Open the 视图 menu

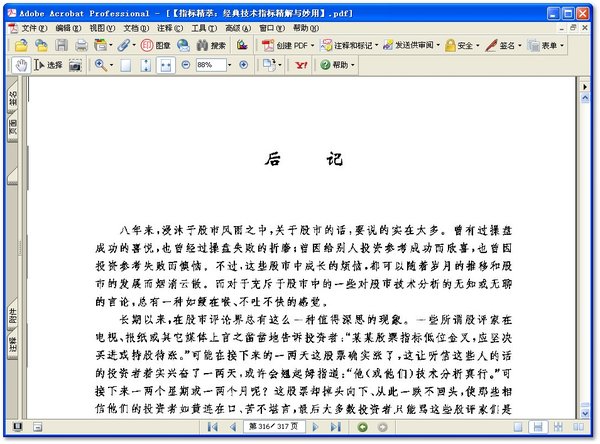[102, 28]
